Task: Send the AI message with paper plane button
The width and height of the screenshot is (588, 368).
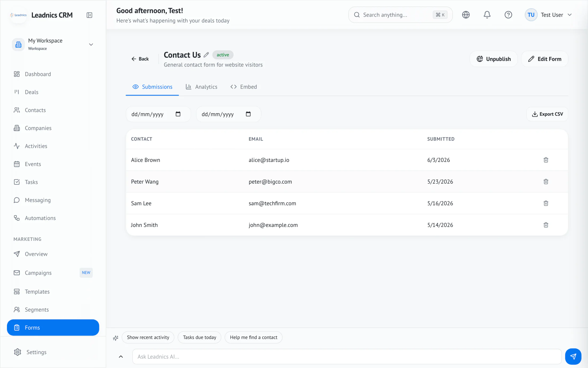Action: (573, 356)
